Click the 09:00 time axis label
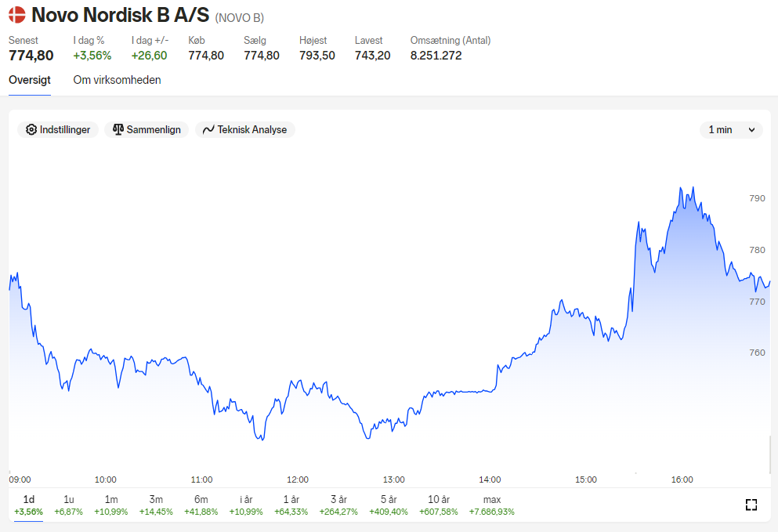This screenshot has height=532, width=778. click(20, 480)
